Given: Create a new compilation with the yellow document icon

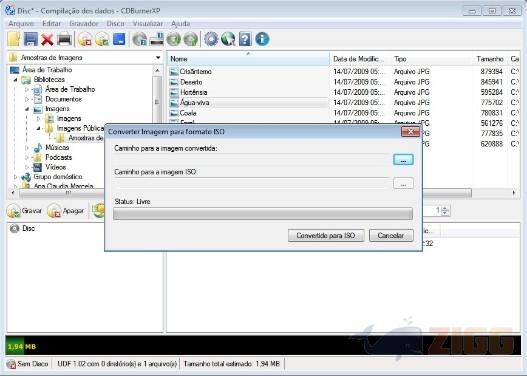Looking at the screenshot, I should (14, 39).
